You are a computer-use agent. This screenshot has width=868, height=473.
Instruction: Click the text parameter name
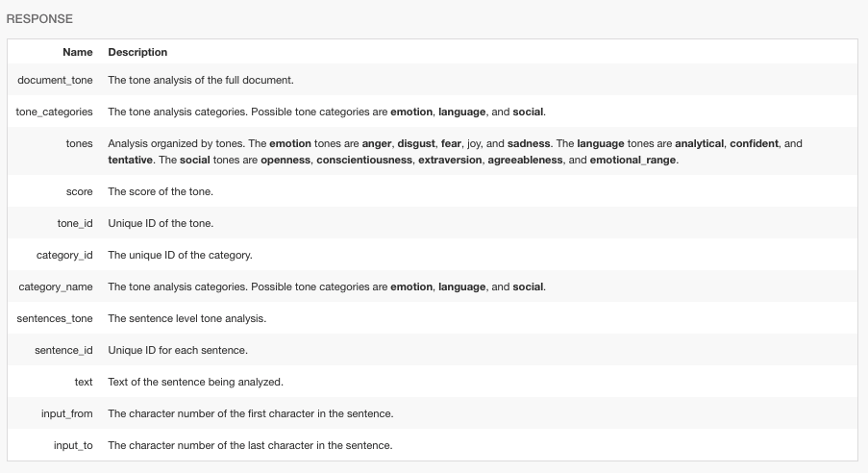tap(84, 383)
